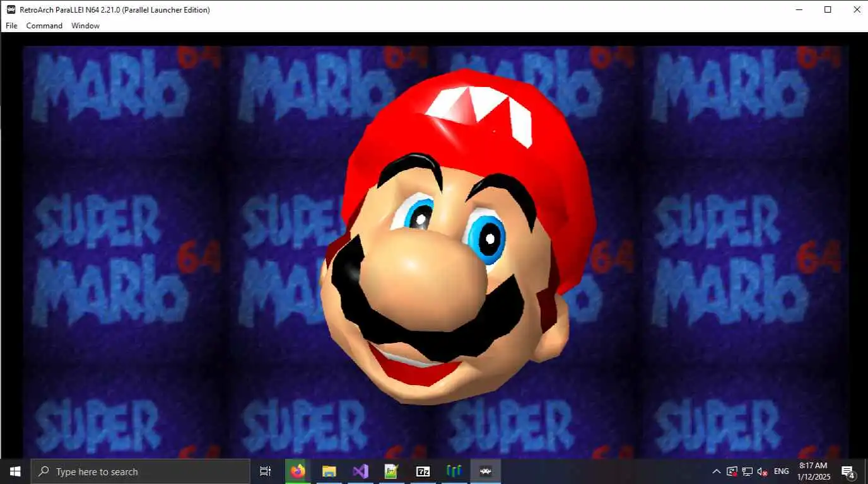Screen dimensions: 868x484
Task: Click the RetroArch taskbar icon
Action: [485, 471]
